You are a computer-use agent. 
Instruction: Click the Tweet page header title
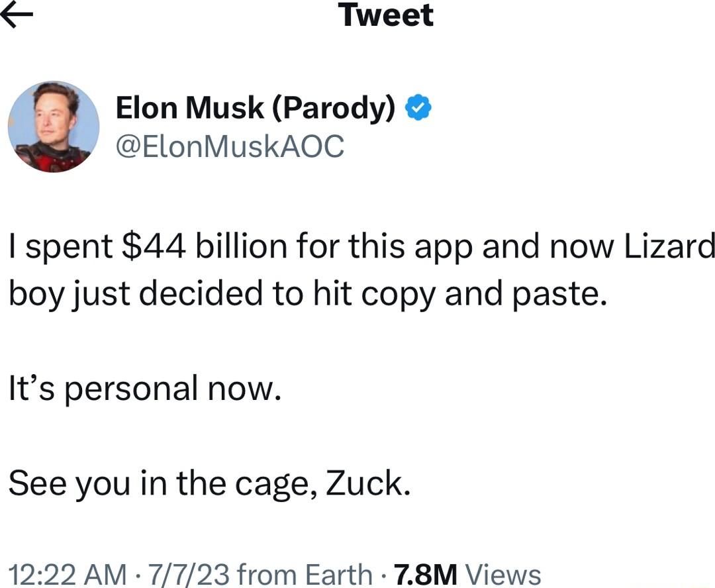pos(386,16)
